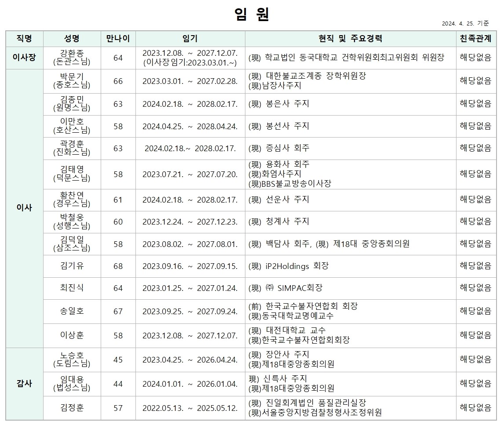The width and height of the screenshot is (504, 421).
Task: Select the 현직 및 주요경력 header
Action: tap(350, 38)
